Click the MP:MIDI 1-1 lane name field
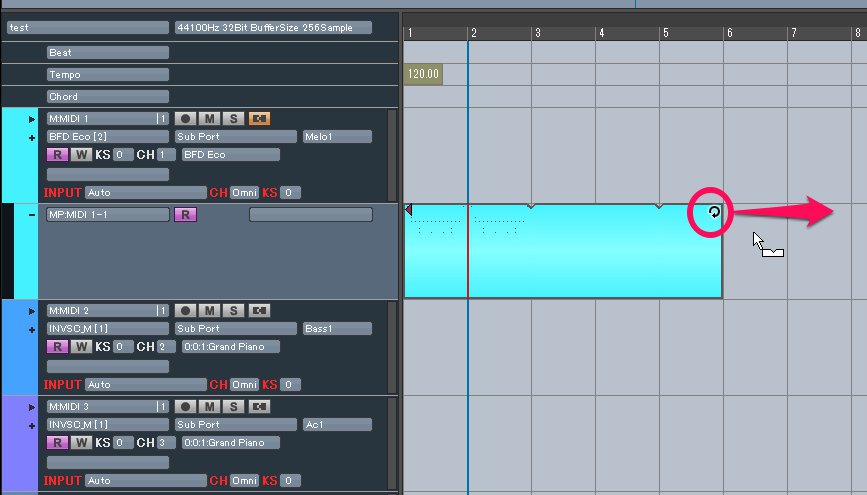Image resolution: width=867 pixels, height=495 pixels. 108,215
